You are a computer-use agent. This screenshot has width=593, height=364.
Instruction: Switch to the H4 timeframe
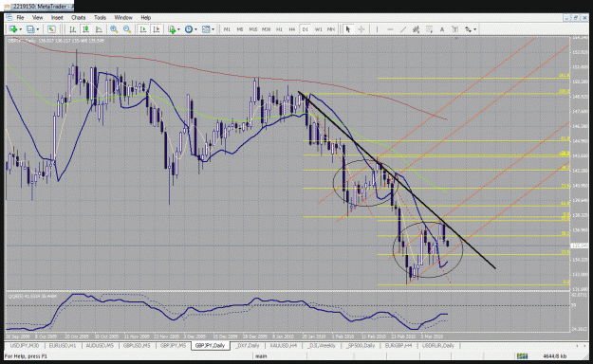(292, 29)
